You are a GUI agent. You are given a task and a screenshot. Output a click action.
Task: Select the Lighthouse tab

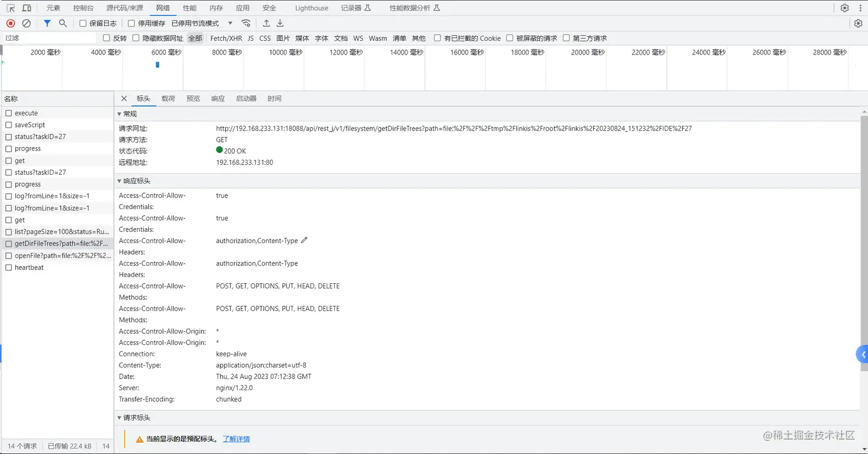click(x=312, y=8)
